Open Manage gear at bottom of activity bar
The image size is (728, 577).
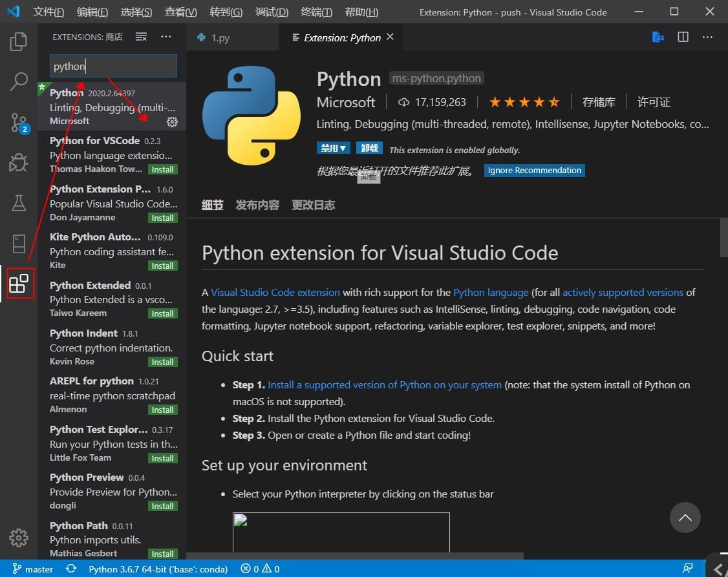pyautogui.click(x=19, y=538)
